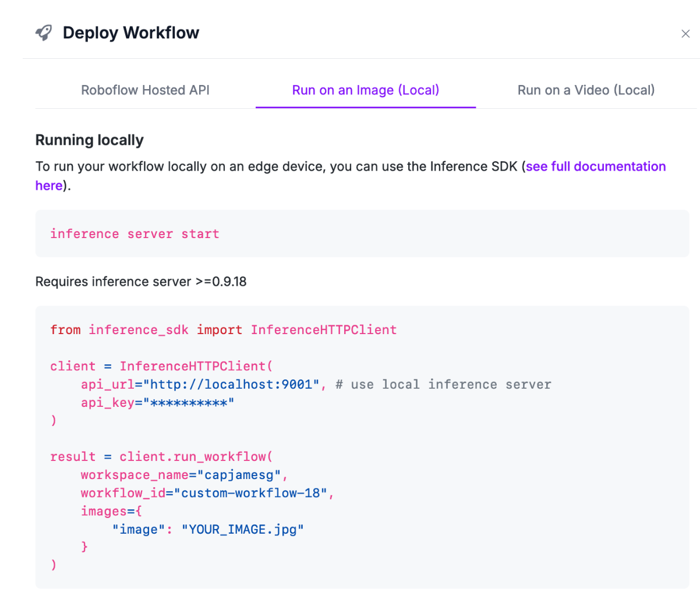Switch to the Roboflow Hosted API tab
Viewport: 700px width, 603px height.
click(x=145, y=90)
